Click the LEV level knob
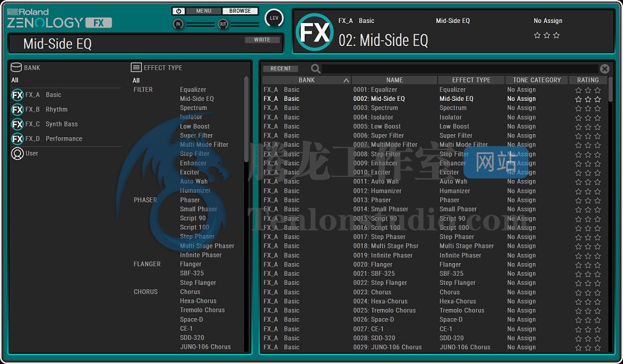The height and width of the screenshot is (364, 623). [274, 18]
